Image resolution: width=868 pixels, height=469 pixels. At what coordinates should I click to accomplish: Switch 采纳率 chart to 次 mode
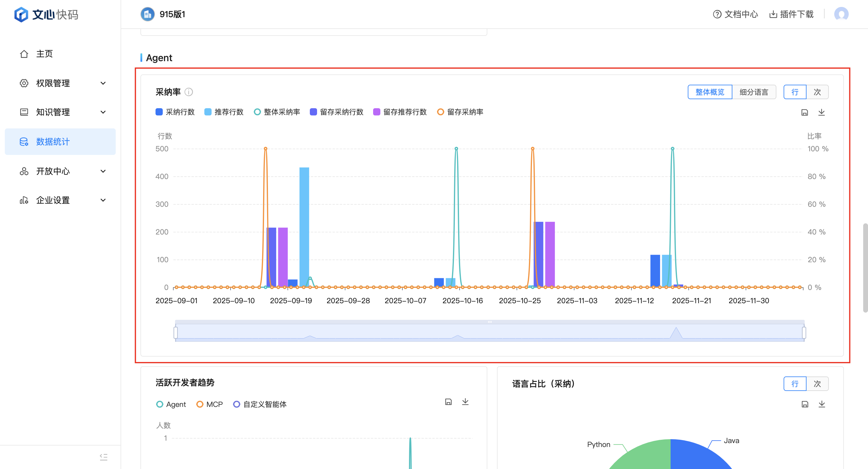(817, 92)
